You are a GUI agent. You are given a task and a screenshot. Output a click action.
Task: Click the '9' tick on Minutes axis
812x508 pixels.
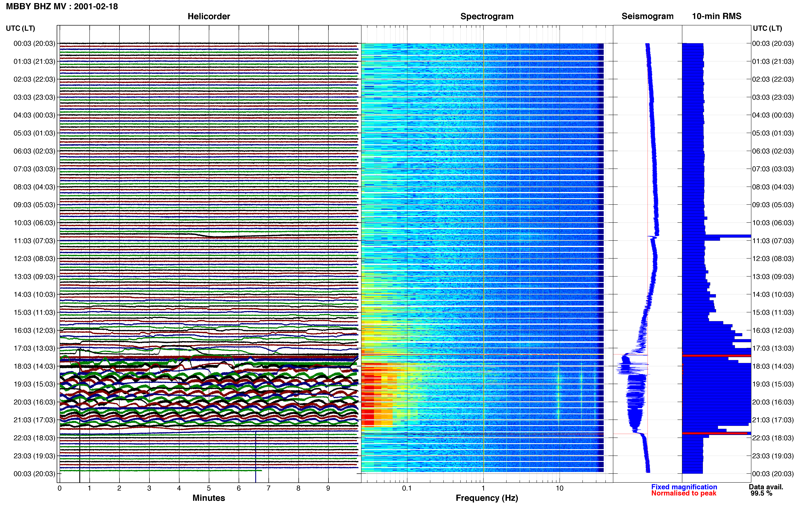point(328,488)
